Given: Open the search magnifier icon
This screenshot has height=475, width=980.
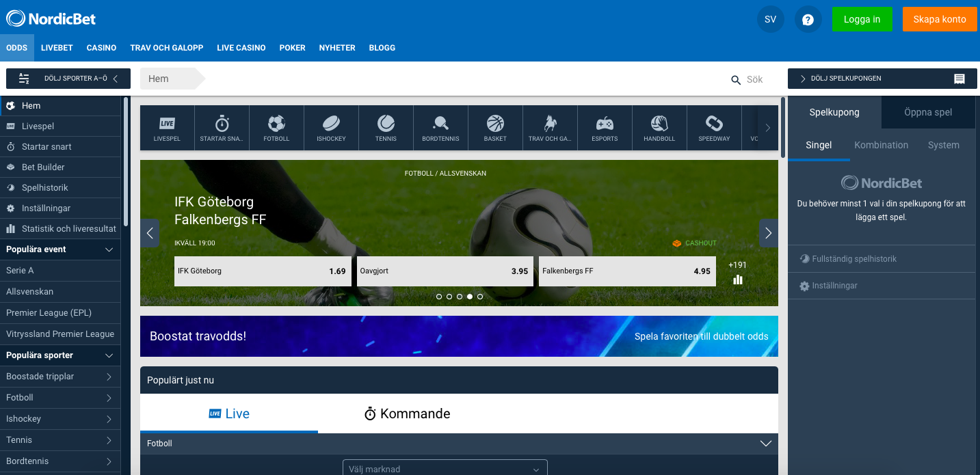Looking at the screenshot, I should 735,79.
